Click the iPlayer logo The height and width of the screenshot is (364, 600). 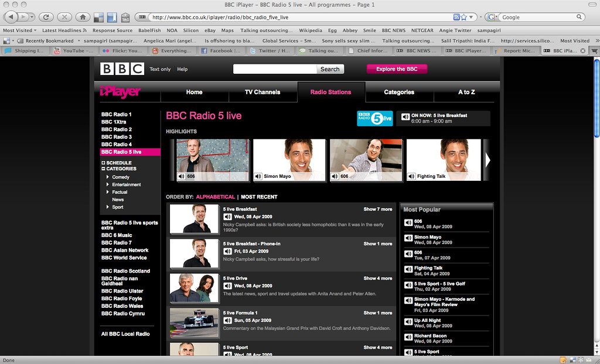(x=120, y=91)
